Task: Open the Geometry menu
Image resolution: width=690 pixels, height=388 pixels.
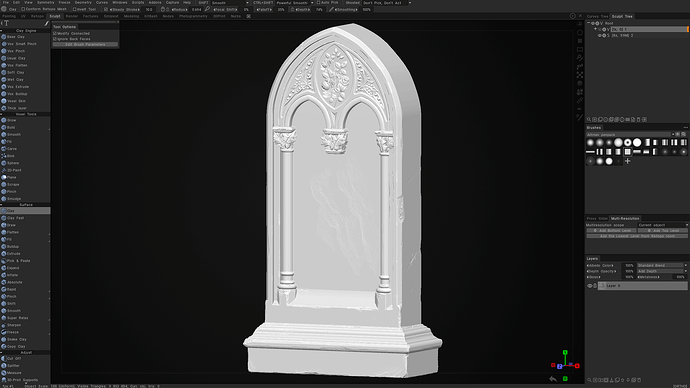Action: click(x=83, y=3)
